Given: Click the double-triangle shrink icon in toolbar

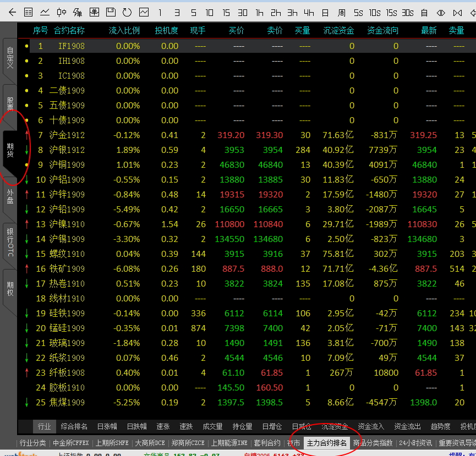Looking at the screenshot, I should point(441,12).
